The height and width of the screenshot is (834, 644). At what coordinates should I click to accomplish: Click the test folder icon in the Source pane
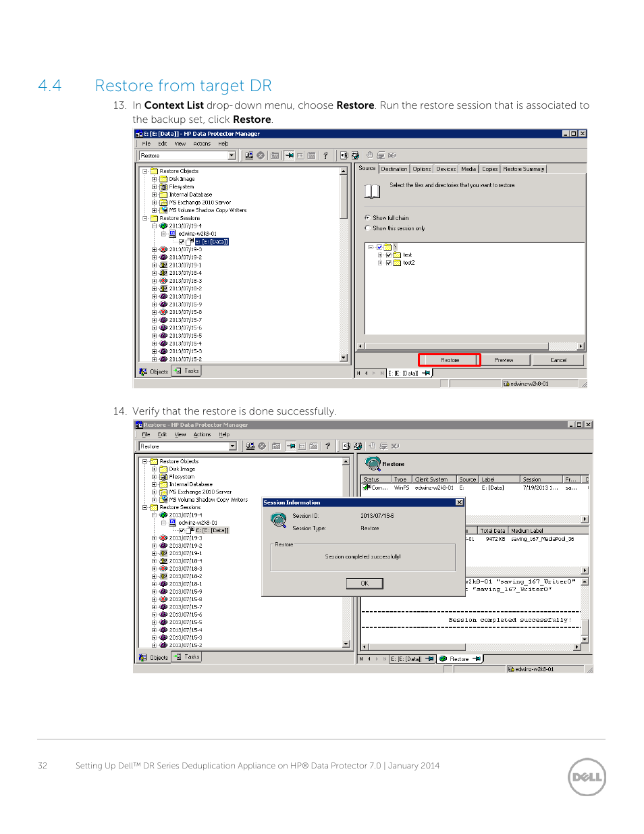tap(397, 255)
